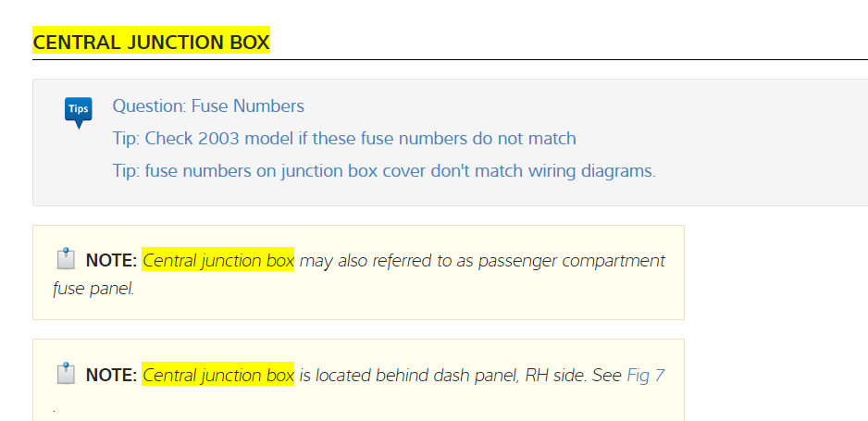This screenshot has width=868, height=421.
Task: Click the second bold "NOTE:" label
Action: [111, 375]
